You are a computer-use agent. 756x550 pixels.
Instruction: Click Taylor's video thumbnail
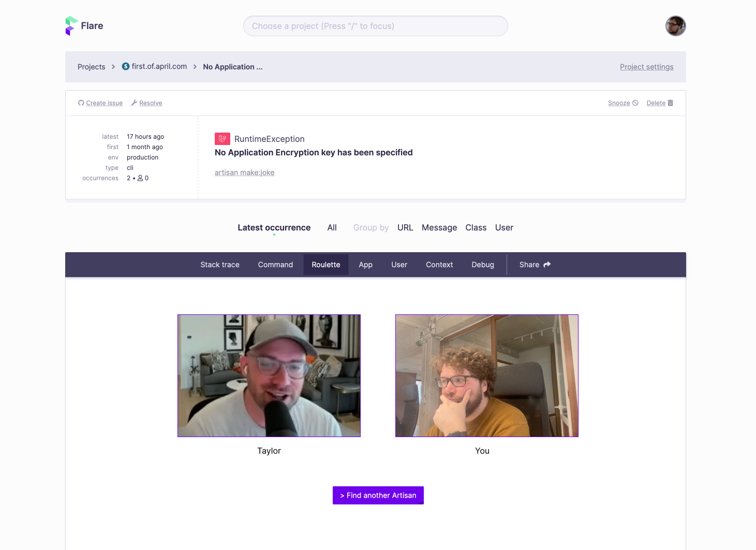coord(269,375)
